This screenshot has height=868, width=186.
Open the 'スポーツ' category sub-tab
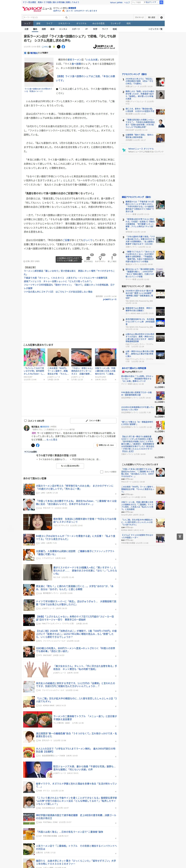tap(76, 29)
